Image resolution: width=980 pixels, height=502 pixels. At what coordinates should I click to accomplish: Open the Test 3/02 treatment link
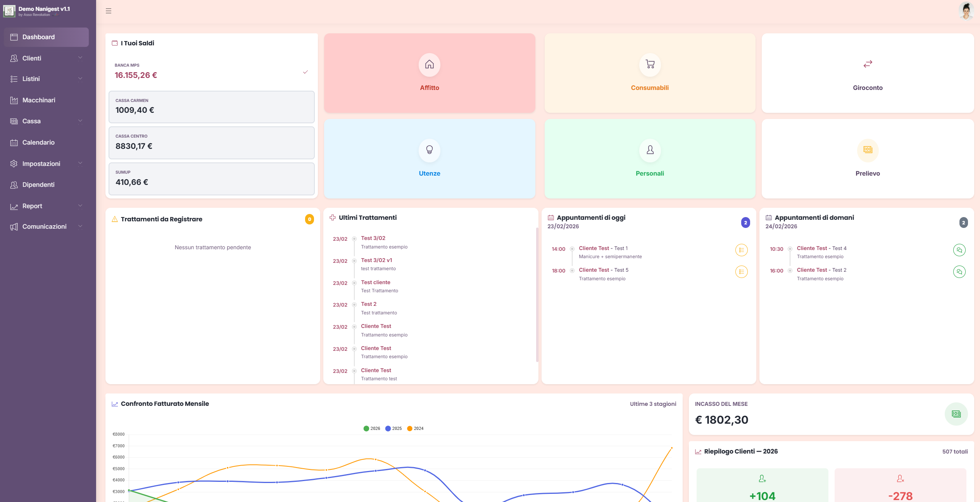point(373,238)
